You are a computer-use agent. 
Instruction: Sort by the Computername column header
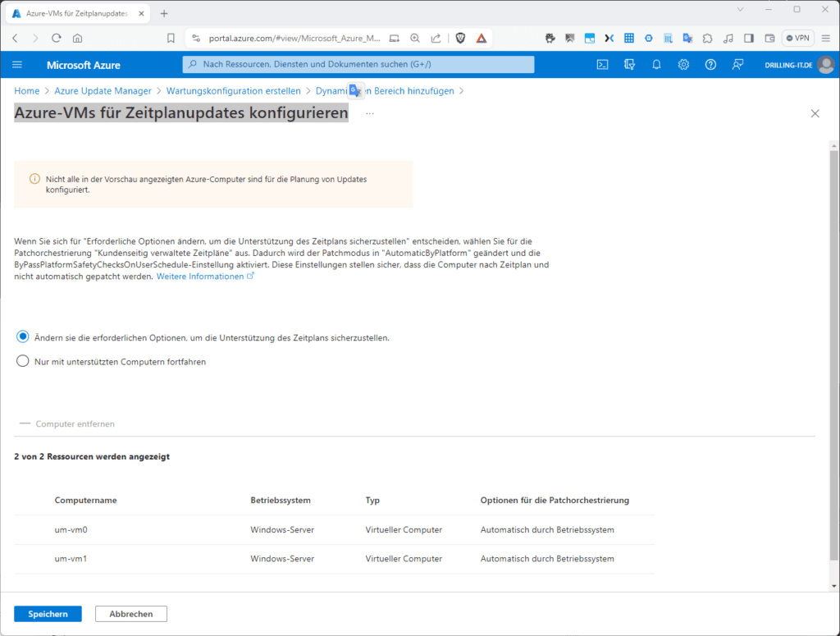click(x=85, y=500)
